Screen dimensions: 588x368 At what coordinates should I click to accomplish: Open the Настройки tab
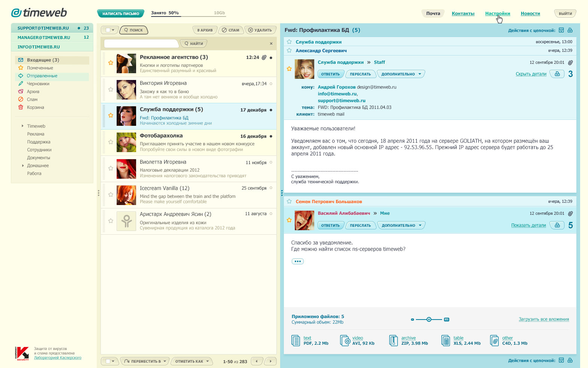[x=498, y=14]
